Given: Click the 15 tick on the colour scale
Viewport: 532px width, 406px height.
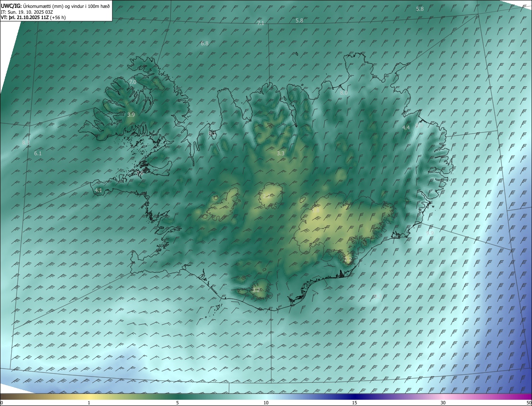Looking at the screenshot, I should (x=355, y=403).
